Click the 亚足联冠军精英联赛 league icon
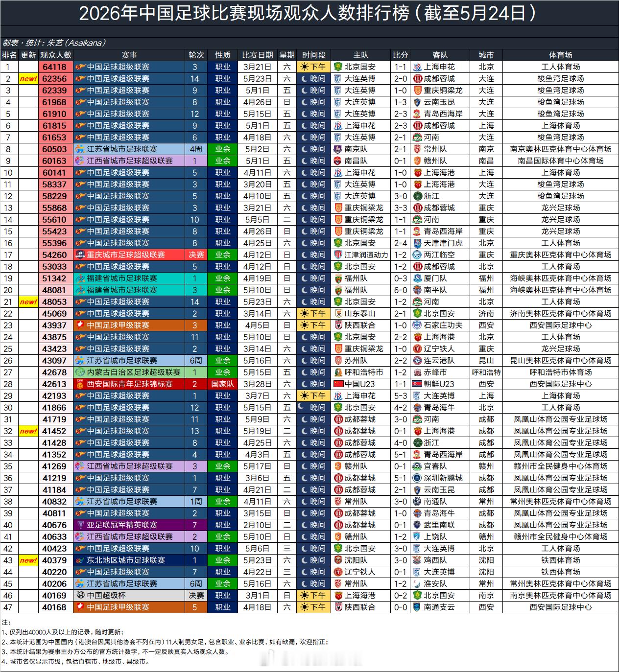Screen dimensions: 619x672 tap(80, 525)
